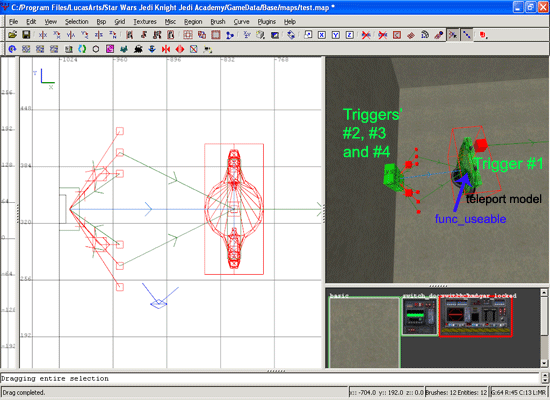Toggle the drill down rows and columns button
The image size is (550, 400).
(x=467, y=35)
